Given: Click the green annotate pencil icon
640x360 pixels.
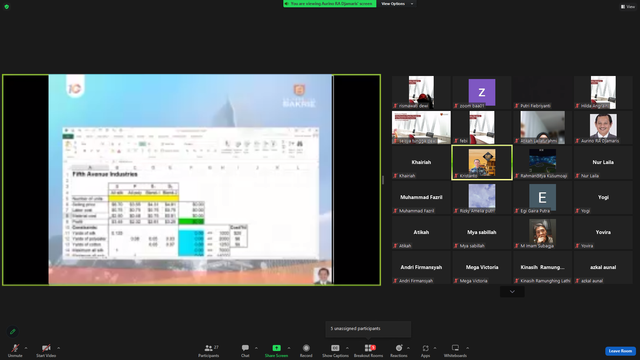Looking at the screenshot, I should 13,331.
